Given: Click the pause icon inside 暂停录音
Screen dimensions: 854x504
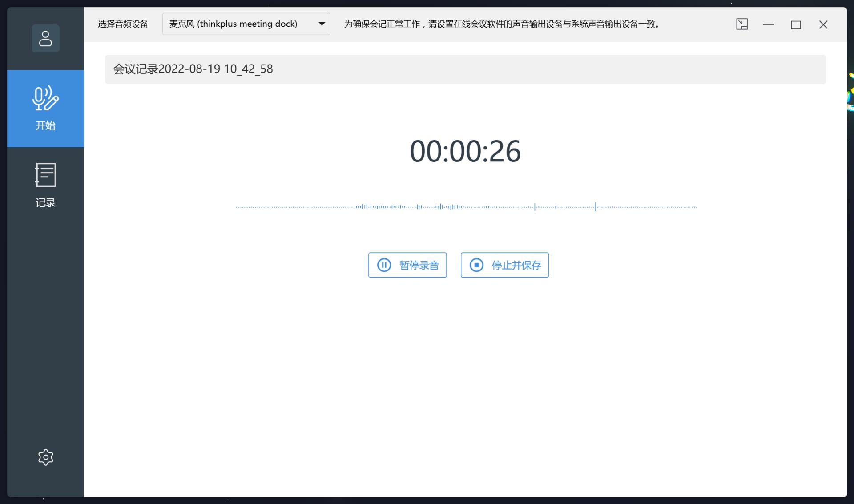Looking at the screenshot, I should point(384,265).
